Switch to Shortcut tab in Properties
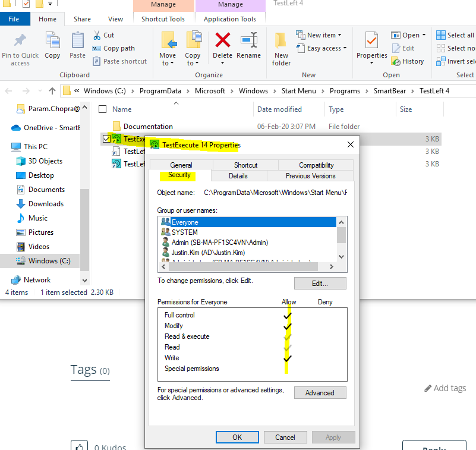476x450 pixels. [245, 165]
